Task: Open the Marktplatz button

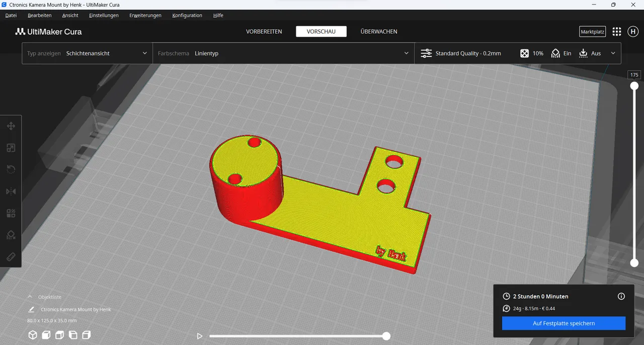Action: point(592,31)
